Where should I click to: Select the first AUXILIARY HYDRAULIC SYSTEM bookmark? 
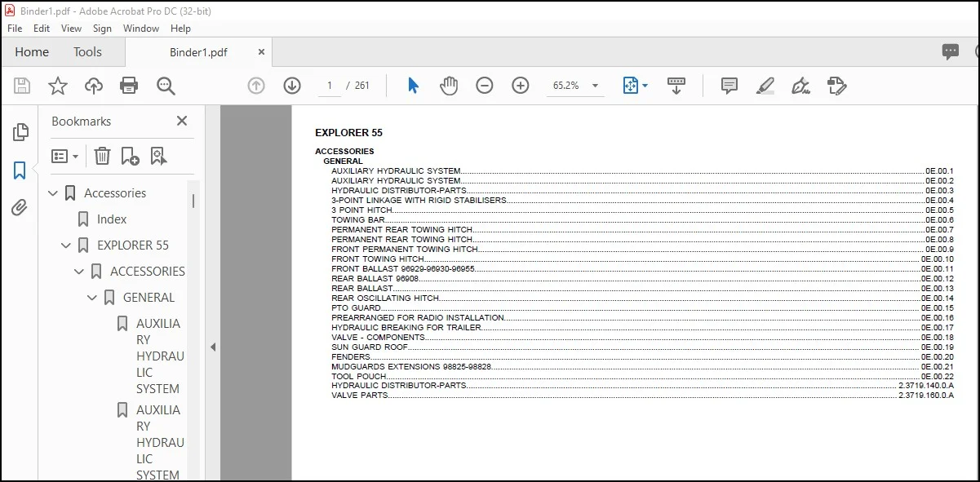158,356
